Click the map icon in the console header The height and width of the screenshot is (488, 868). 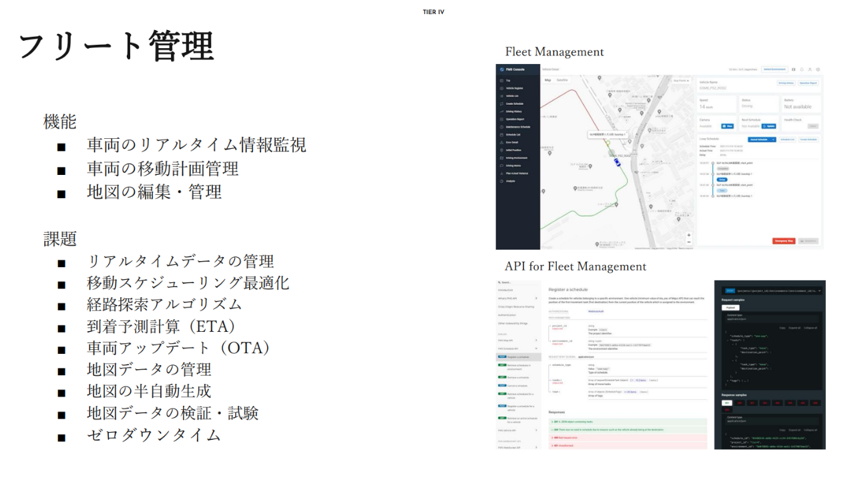(x=793, y=69)
